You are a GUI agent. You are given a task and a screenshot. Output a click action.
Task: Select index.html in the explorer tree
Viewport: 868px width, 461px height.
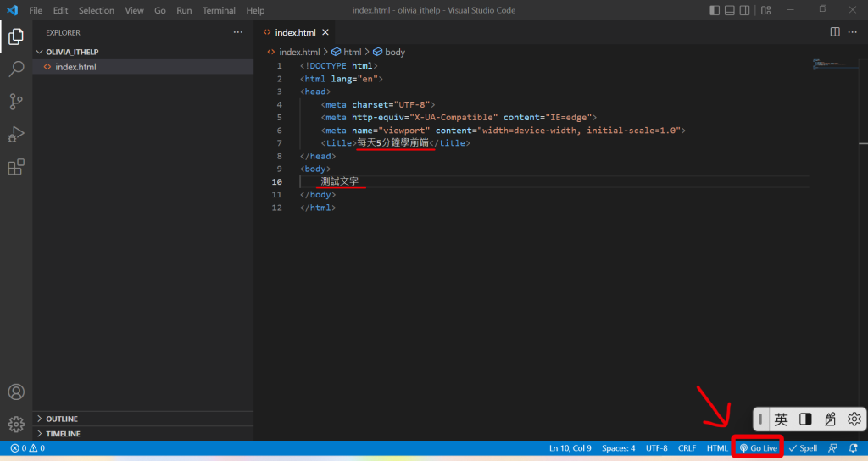coord(142,67)
